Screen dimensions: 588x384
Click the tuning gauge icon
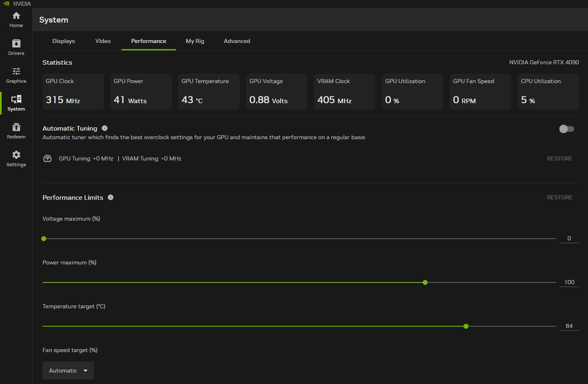47,159
